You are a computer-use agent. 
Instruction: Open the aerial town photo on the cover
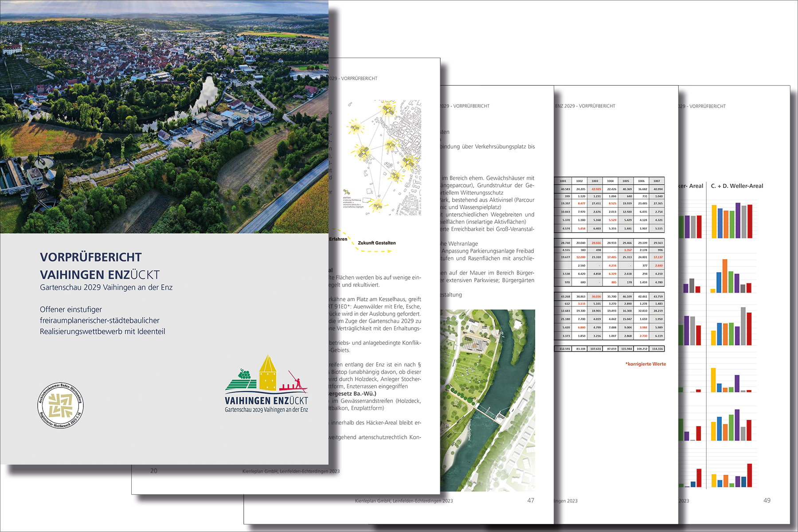164,116
